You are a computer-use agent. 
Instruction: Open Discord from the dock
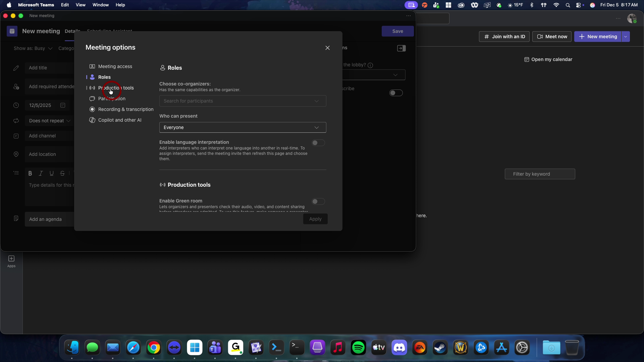point(399,348)
